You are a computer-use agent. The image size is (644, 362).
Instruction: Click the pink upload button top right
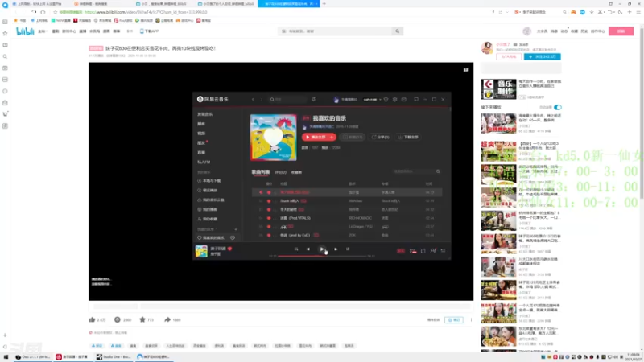[621, 31]
